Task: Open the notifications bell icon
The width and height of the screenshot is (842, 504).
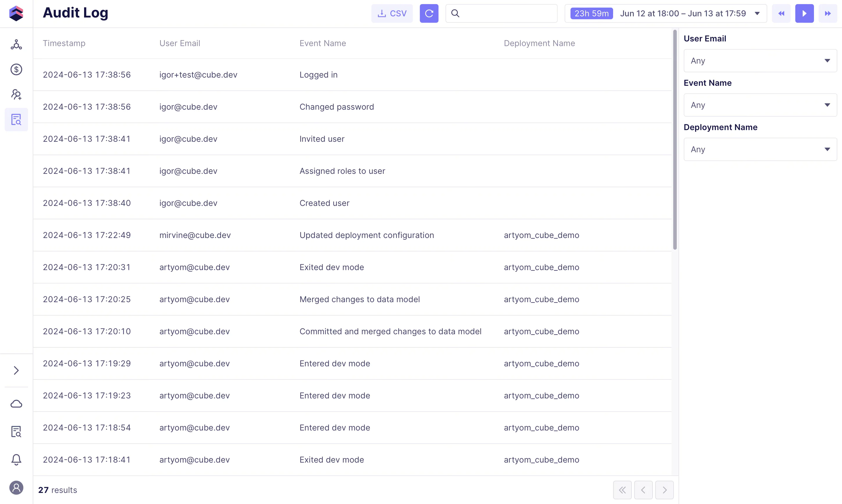Action: pos(16,459)
